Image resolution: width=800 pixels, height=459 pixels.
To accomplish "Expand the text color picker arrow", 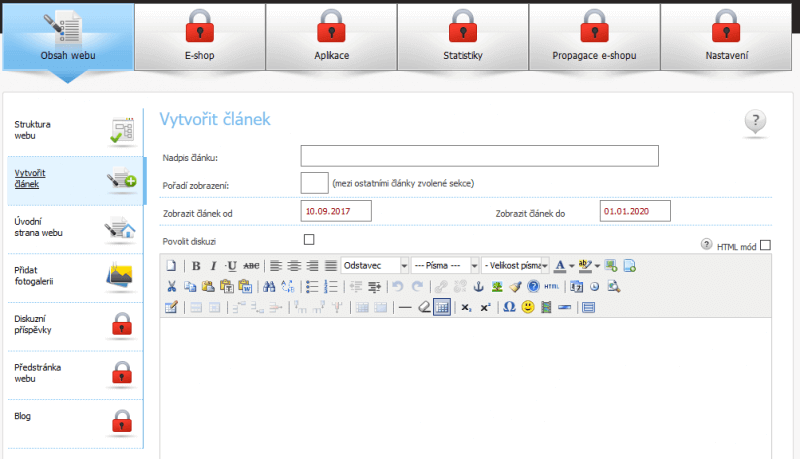I will click(571, 266).
